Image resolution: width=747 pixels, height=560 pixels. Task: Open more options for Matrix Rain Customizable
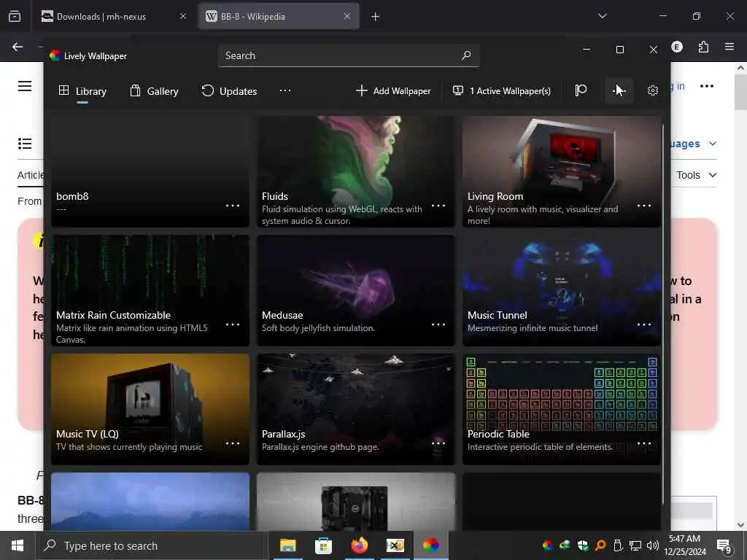pos(233,324)
